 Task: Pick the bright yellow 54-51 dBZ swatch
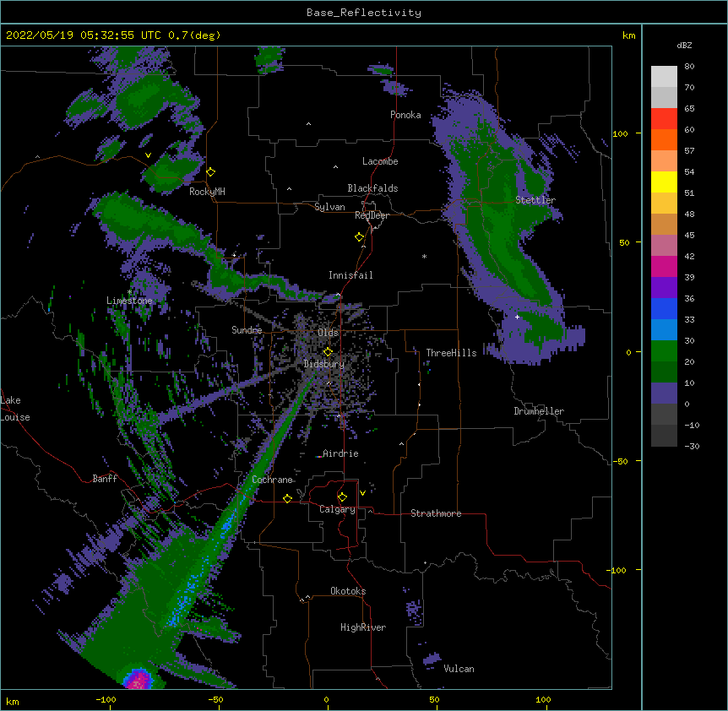(664, 182)
